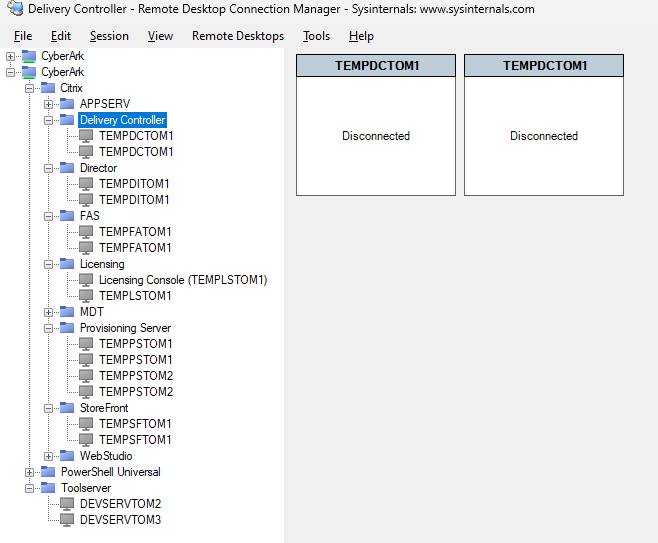Select the WebStudio label

tap(106, 456)
